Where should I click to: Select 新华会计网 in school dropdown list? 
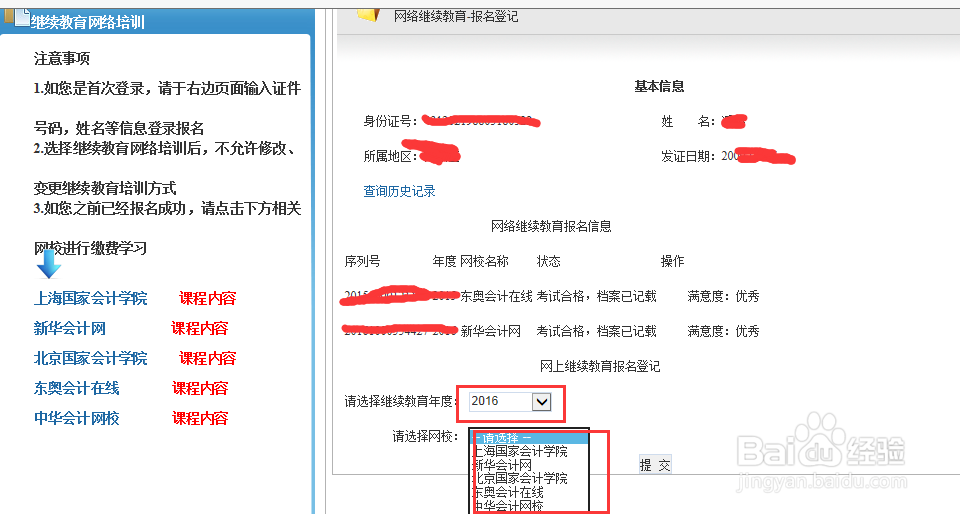[503, 465]
